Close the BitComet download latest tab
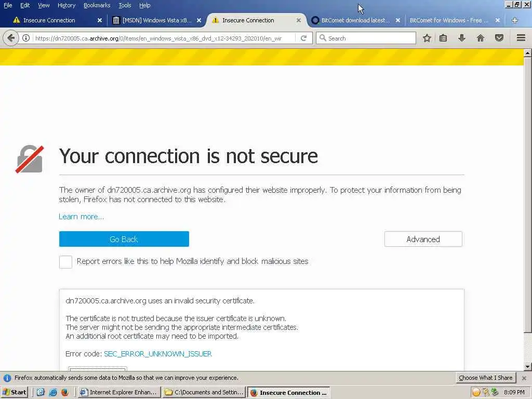 (x=398, y=20)
